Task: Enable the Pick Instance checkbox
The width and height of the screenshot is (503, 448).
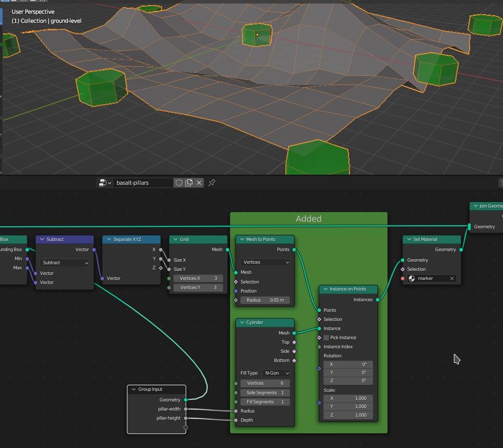Action: [326, 338]
